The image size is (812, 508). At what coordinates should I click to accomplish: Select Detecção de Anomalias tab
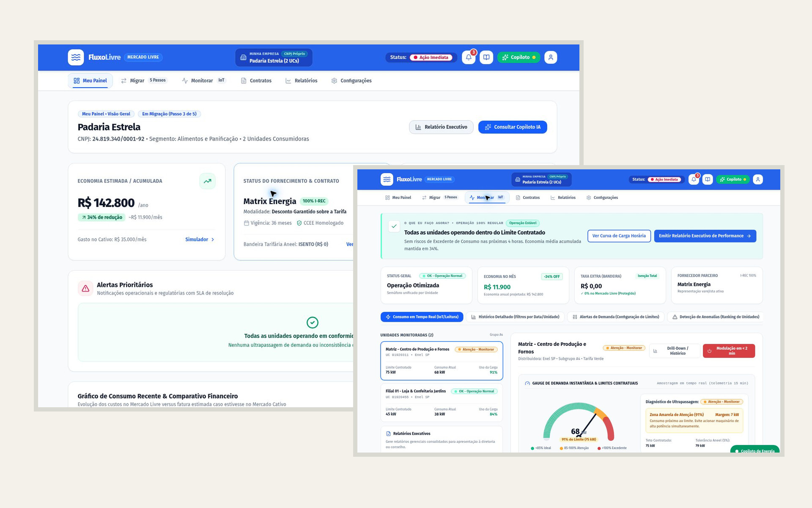click(715, 317)
